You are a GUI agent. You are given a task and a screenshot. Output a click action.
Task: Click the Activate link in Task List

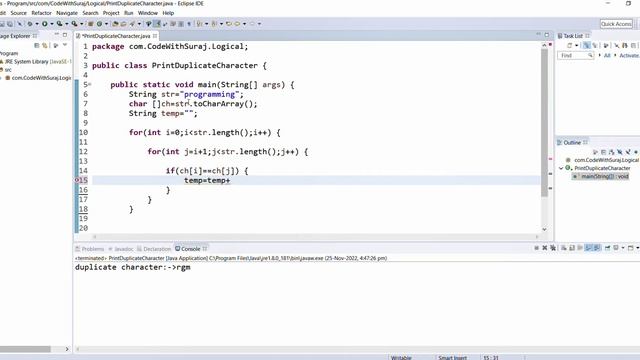coord(629,55)
